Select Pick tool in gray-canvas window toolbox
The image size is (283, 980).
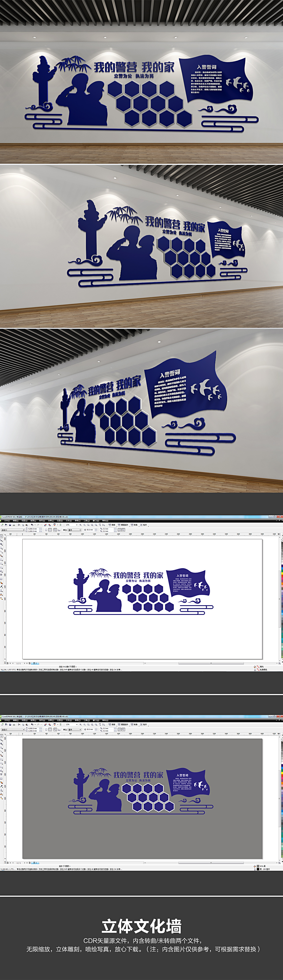click(1, 736)
